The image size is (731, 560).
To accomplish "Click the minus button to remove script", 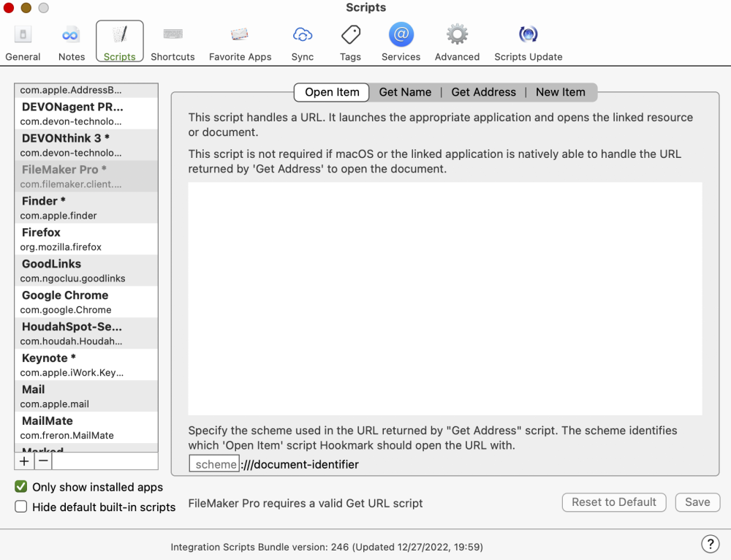I will [43, 461].
